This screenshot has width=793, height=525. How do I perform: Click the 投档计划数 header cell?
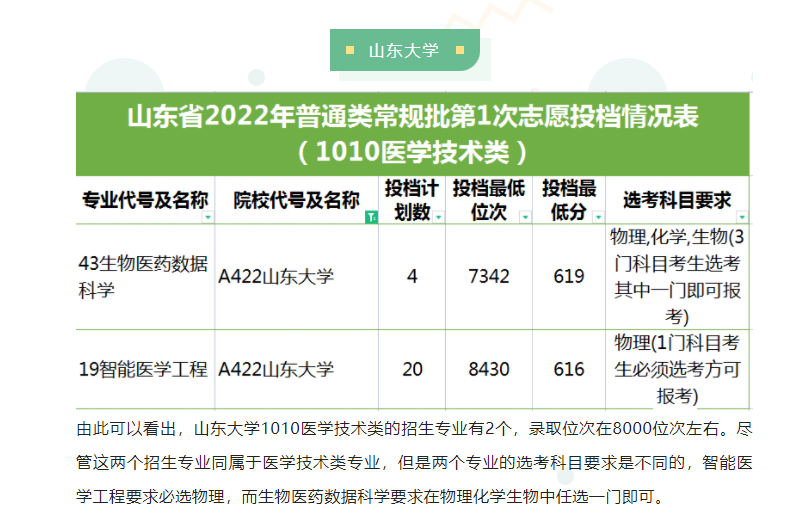click(x=412, y=200)
